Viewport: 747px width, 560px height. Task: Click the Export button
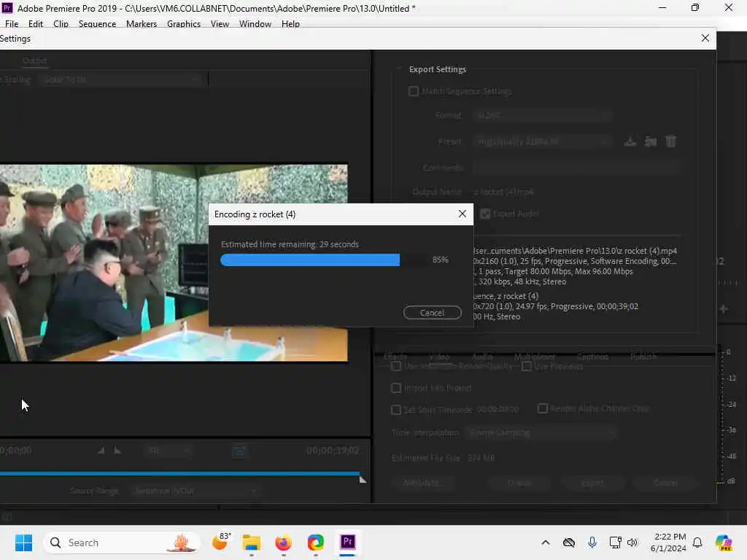592,483
